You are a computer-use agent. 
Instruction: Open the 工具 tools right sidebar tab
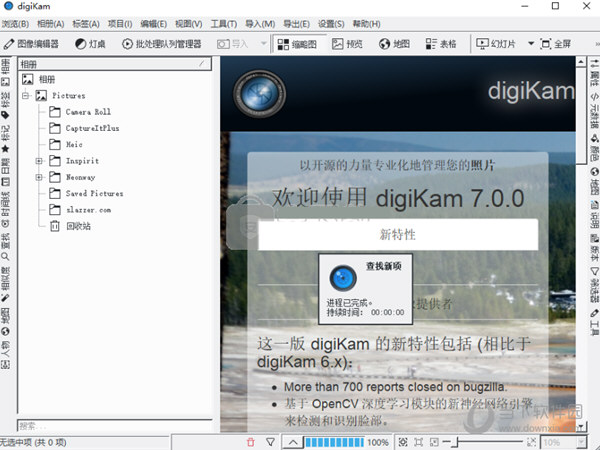pos(594,323)
